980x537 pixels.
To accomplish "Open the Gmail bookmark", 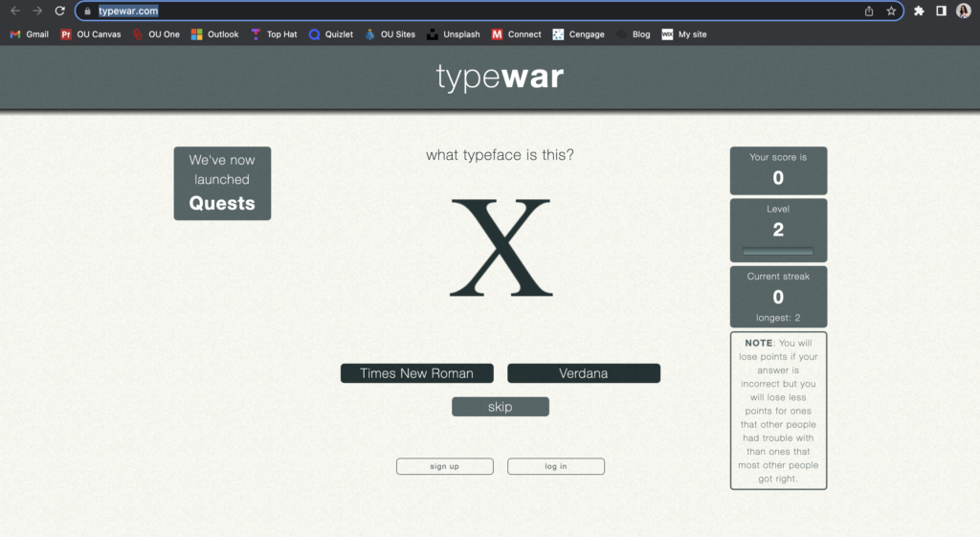I will pyautogui.click(x=30, y=34).
